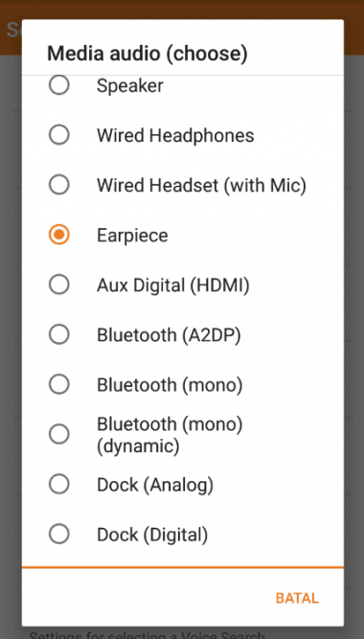Tap the 'Wired Headphones' label text

click(175, 135)
